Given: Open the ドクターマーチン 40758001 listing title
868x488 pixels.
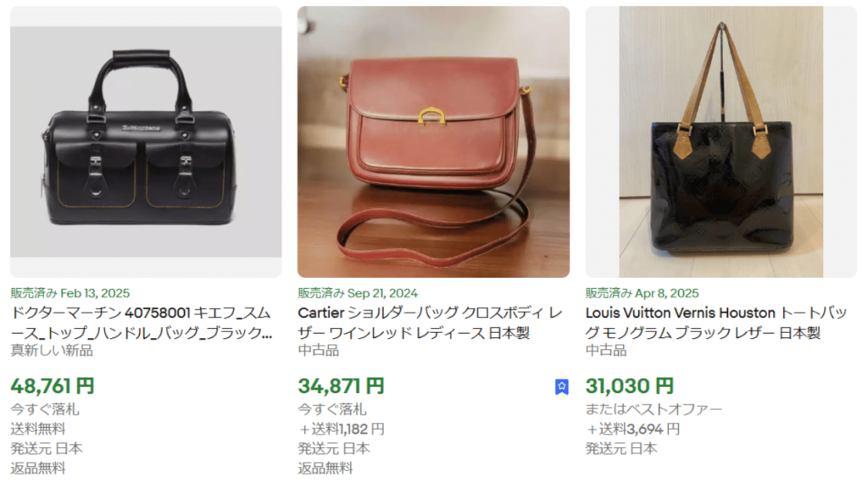Looking at the screenshot, I should [x=142, y=323].
